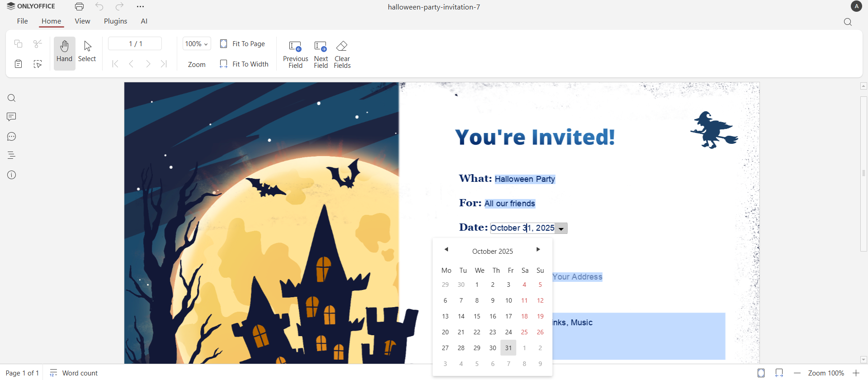The image size is (868, 380).
Task: Click the page number input field
Action: click(x=135, y=44)
